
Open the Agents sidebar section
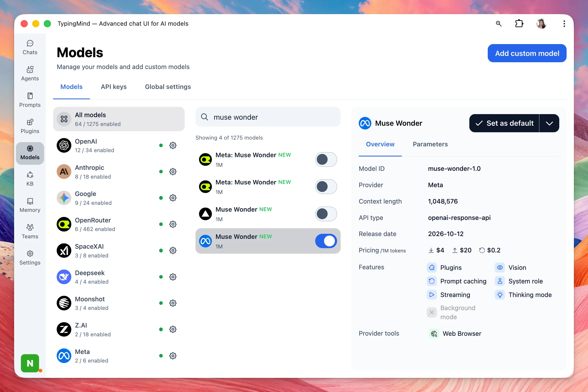tap(30, 74)
